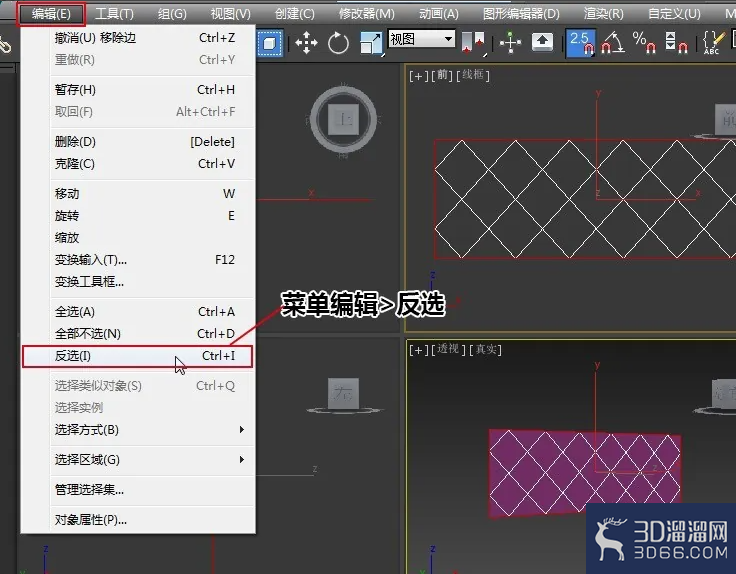Screen dimensions: 736x574
Task: Open 变换工具框... entry
Action: (x=138, y=282)
